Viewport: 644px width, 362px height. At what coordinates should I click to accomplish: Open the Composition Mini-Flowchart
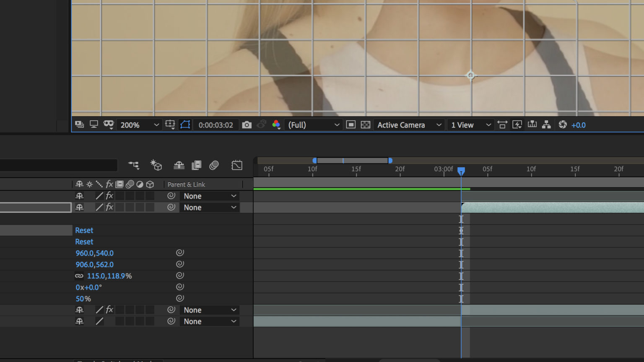(x=134, y=165)
